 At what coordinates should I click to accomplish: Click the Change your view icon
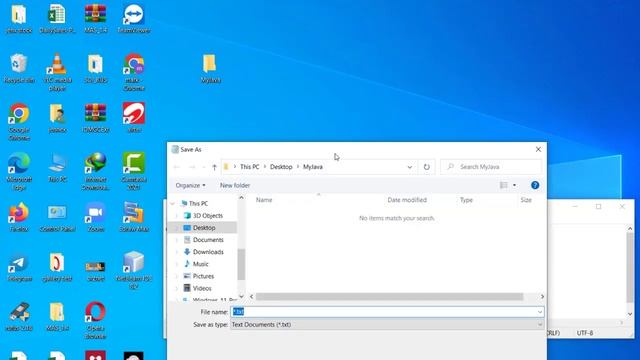click(x=504, y=185)
